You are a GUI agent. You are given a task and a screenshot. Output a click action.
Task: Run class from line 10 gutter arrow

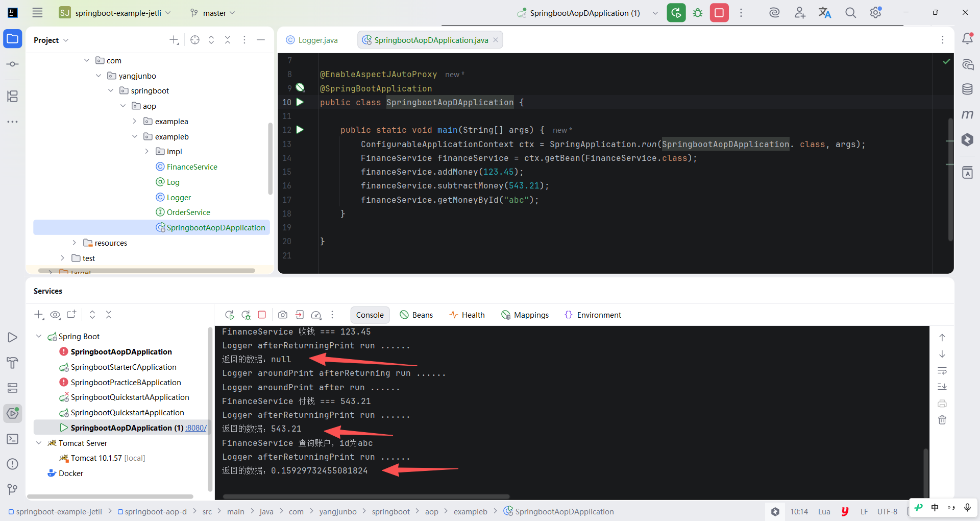coord(300,102)
